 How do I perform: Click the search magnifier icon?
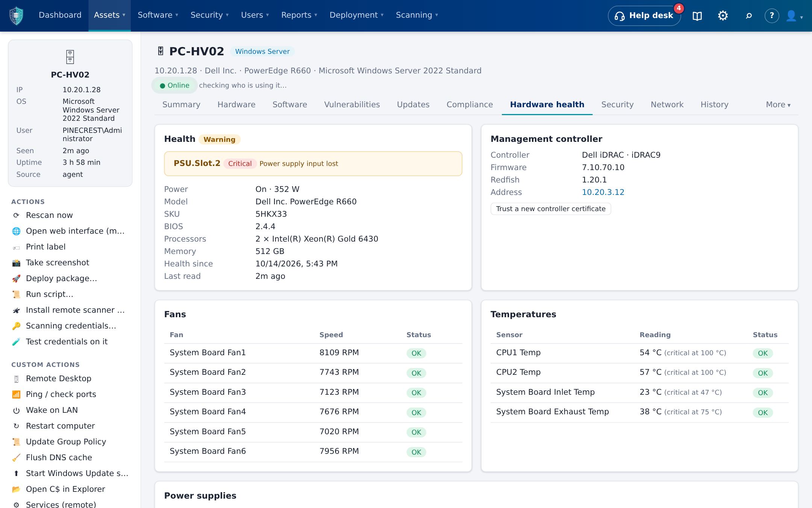coord(748,16)
